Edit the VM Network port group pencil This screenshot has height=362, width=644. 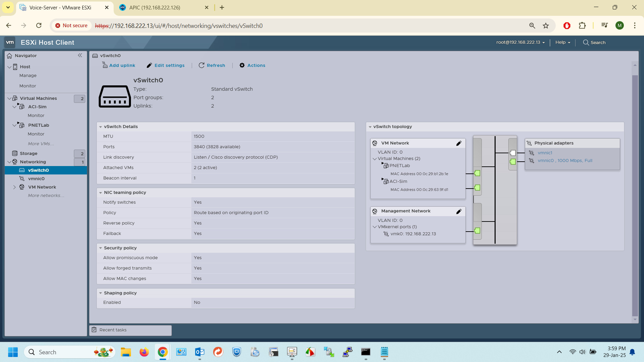459,143
